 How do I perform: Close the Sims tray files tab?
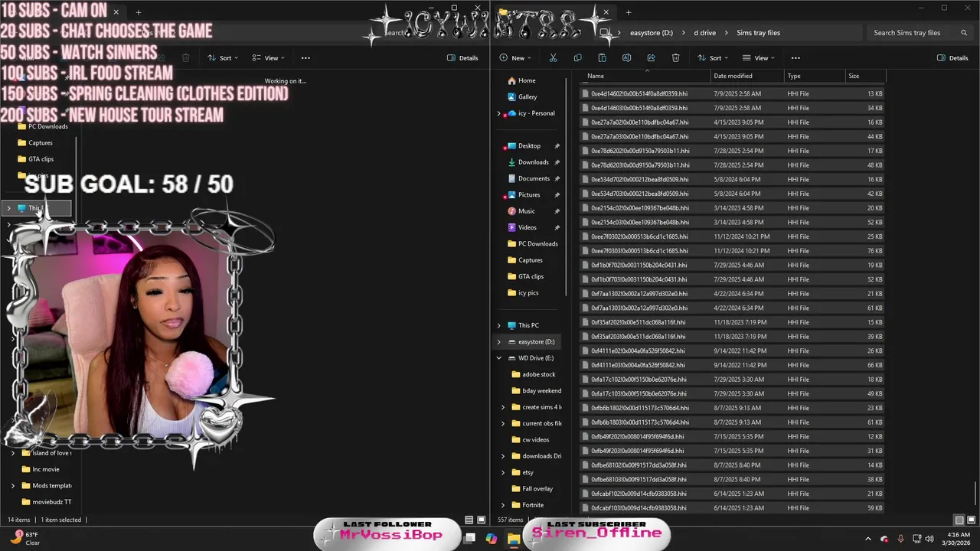[606, 12]
